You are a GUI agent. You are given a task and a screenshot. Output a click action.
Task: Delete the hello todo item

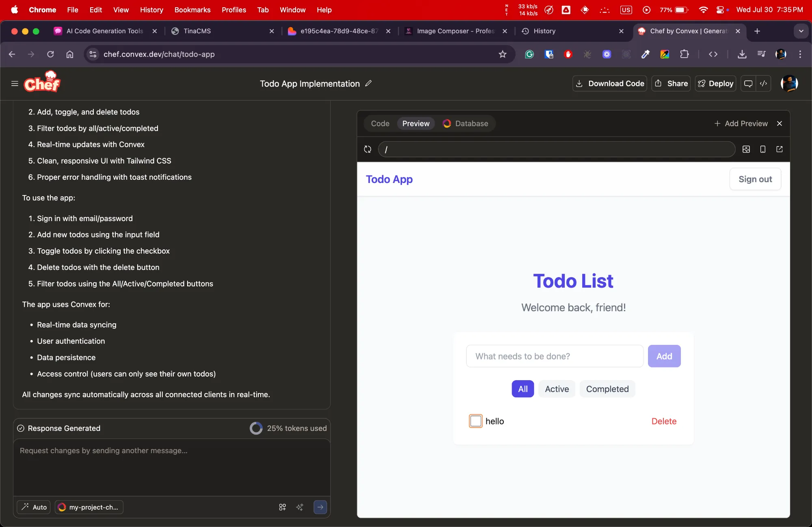[664, 422]
